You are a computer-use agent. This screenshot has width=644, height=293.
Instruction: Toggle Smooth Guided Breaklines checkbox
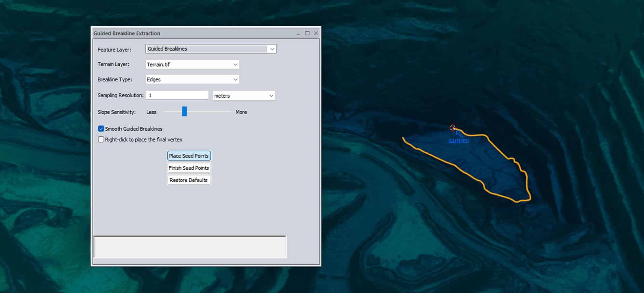click(101, 129)
